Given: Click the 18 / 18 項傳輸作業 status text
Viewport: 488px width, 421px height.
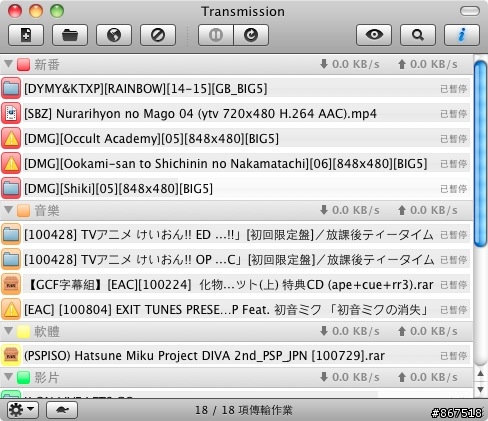Looking at the screenshot, I should (x=244, y=410).
